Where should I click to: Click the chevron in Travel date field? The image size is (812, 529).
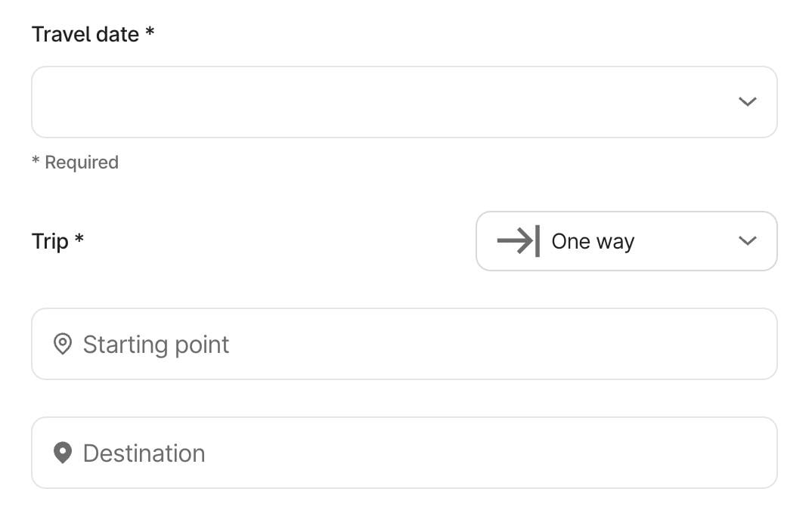(747, 102)
